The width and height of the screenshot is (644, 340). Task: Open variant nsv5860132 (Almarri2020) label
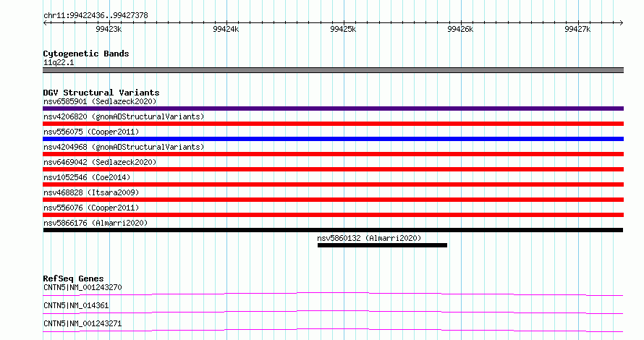tap(369, 238)
